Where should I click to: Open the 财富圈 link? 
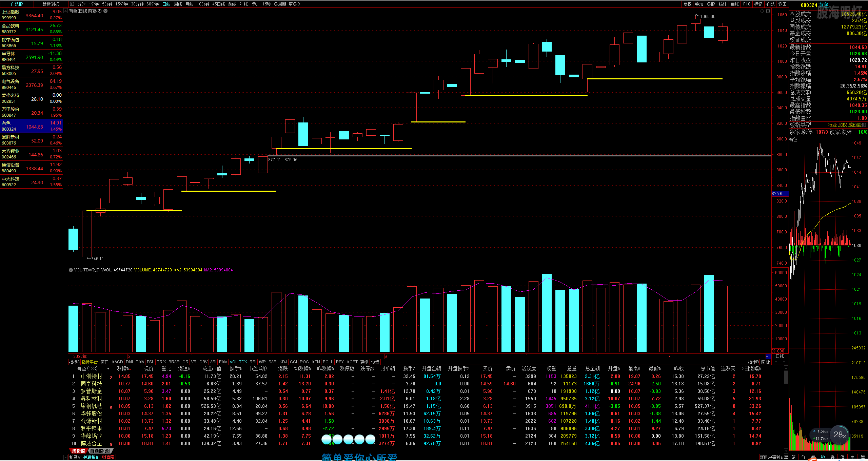pyautogui.click(x=108, y=457)
